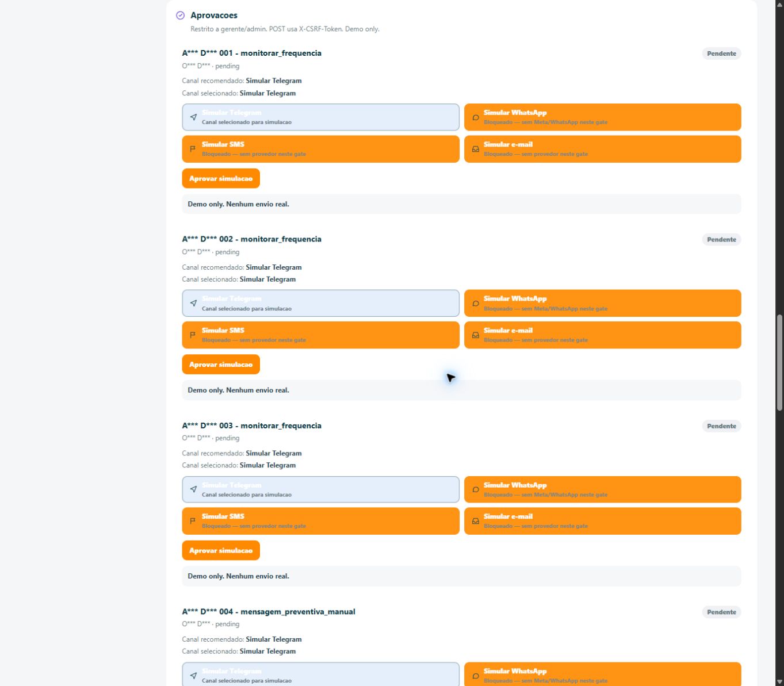The width and height of the screenshot is (784, 686).
Task: Click the 'pending' status line under card 004
Action: [x=211, y=624]
